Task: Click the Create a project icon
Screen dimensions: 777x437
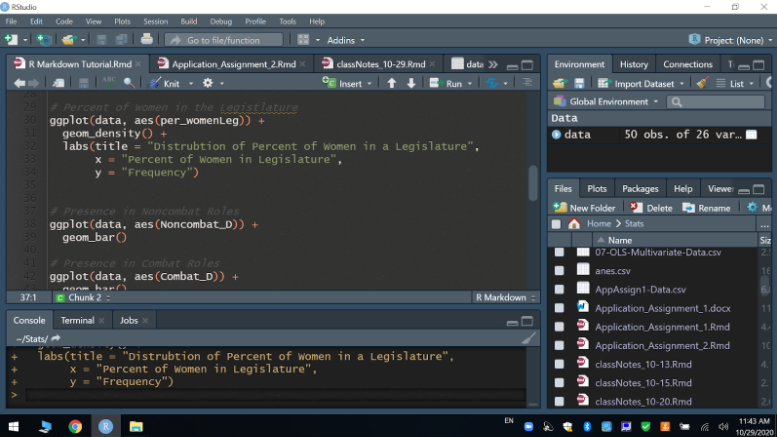Action: point(44,40)
